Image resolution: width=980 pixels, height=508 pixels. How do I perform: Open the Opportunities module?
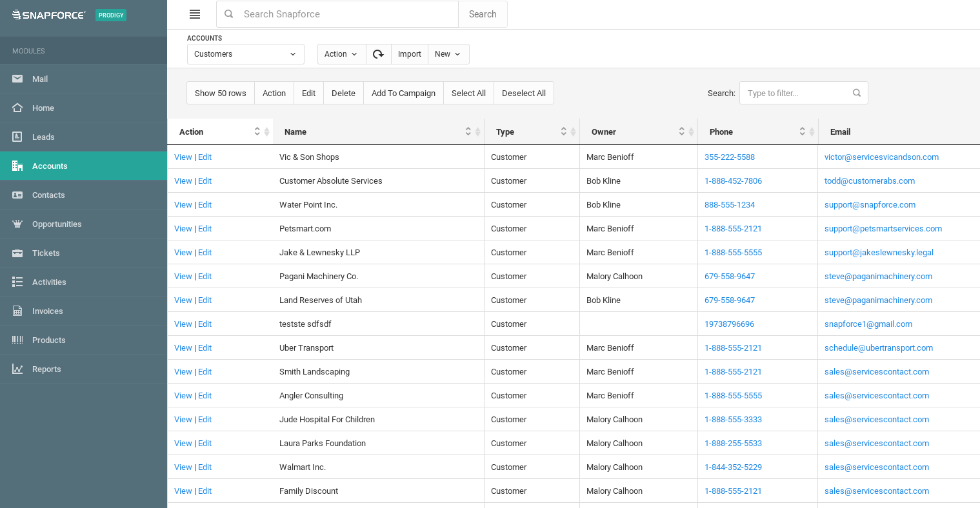83,224
